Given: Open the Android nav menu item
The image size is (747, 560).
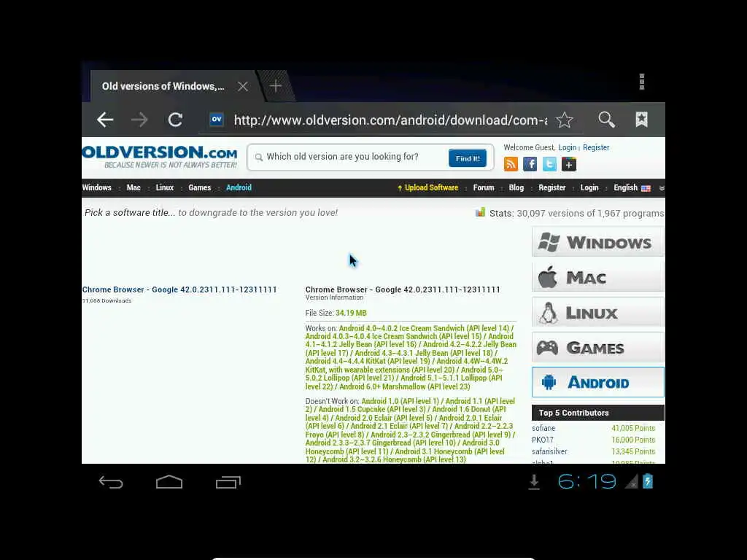Looking at the screenshot, I should pos(239,187).
